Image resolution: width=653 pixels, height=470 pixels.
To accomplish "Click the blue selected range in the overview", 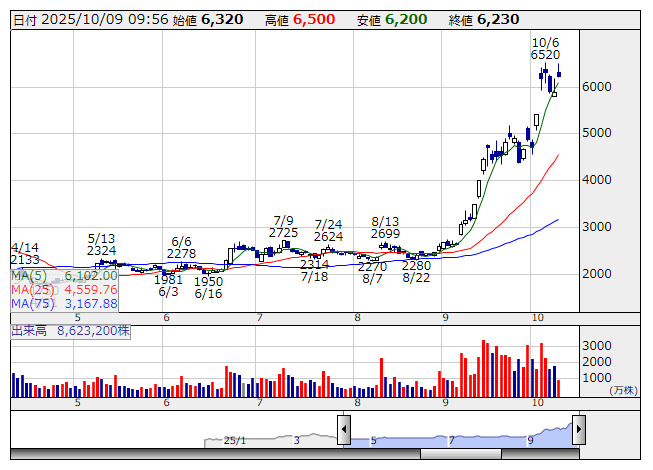I will pyautogui.click(x=460, y=435).
